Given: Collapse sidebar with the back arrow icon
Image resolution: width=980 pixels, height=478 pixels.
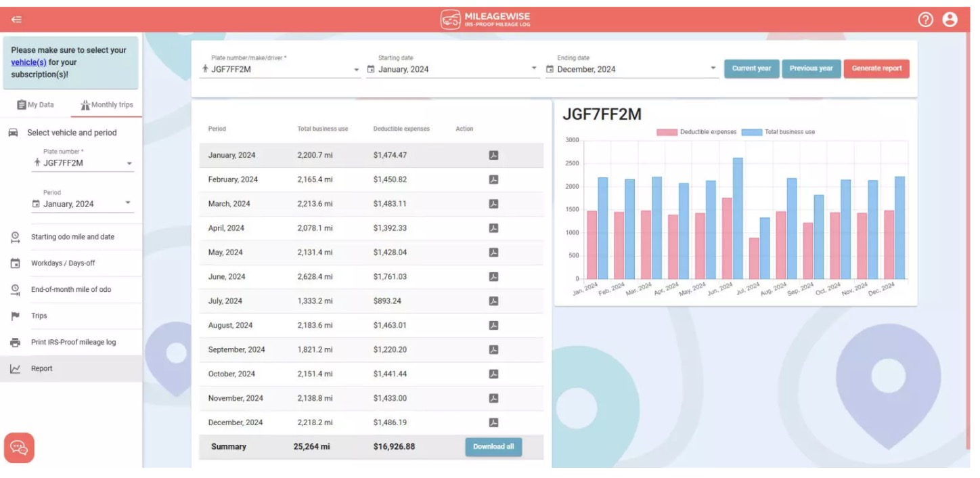Looking at the screenshot, I should click(x=16, y=20).
